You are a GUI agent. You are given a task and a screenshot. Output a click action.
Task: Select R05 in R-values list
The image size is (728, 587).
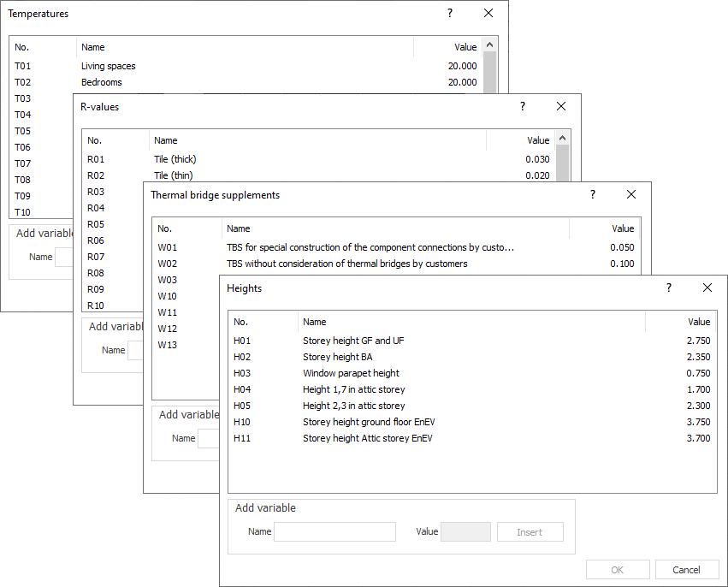click(x=96, y=224)
